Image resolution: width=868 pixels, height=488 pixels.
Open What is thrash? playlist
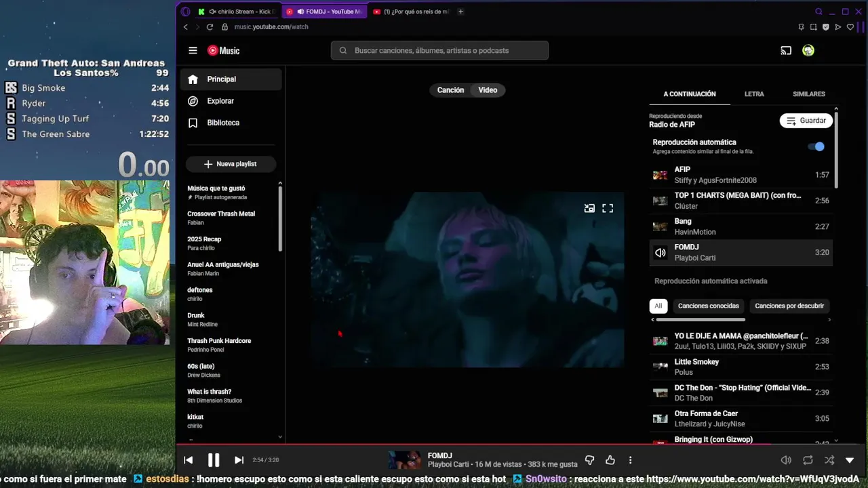pyautogui.click(x=231, y=396)
